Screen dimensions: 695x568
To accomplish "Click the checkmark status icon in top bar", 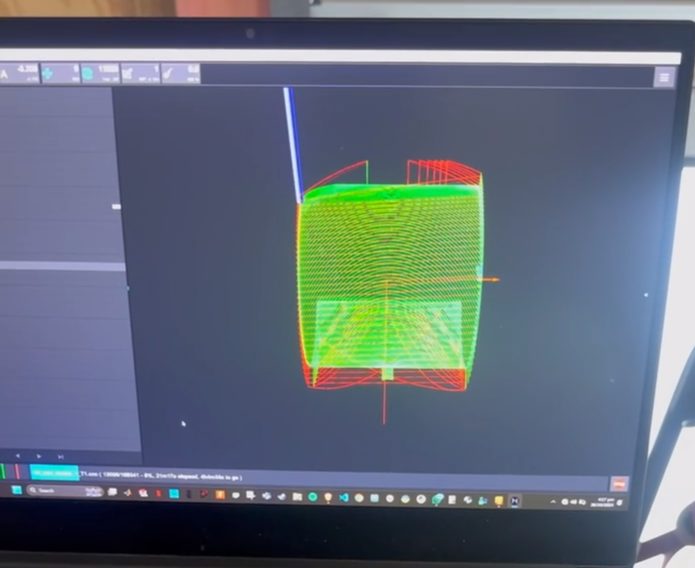I will 168,74.
